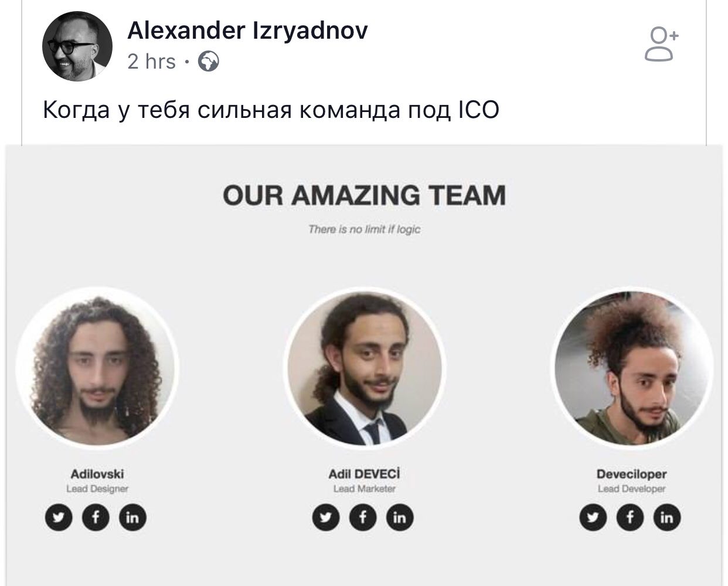728x586 pixels.
Task: Click the Deveciloper name label
Action: pyautogui.click(x=632, y=474)
